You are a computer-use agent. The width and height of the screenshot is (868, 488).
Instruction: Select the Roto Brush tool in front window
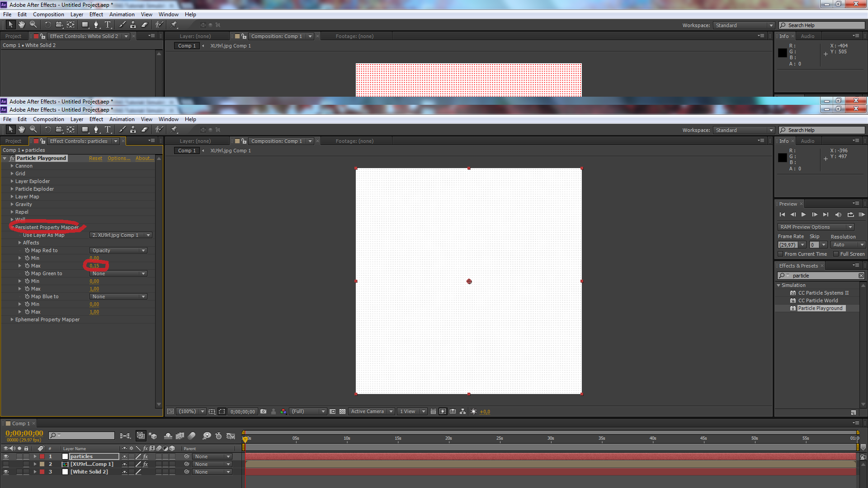[x=159, y=130]
